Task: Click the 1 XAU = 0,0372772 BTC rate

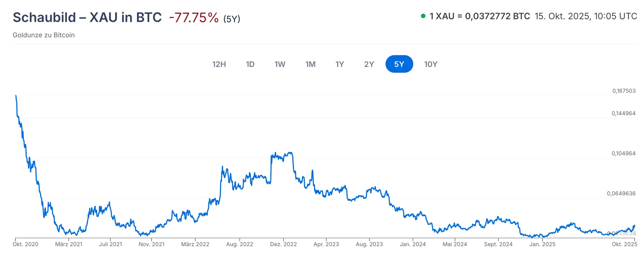Action: [x=480, y=16]
